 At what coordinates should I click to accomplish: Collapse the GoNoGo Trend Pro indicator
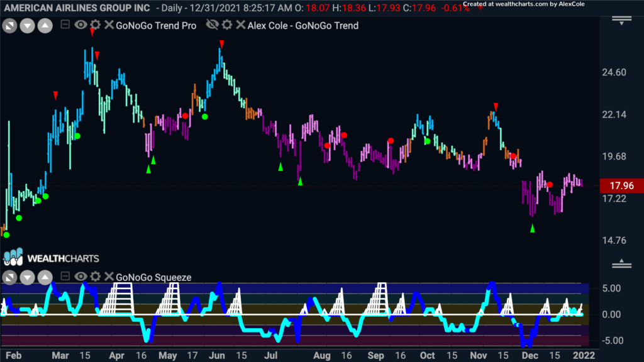[x=65, y=25]
